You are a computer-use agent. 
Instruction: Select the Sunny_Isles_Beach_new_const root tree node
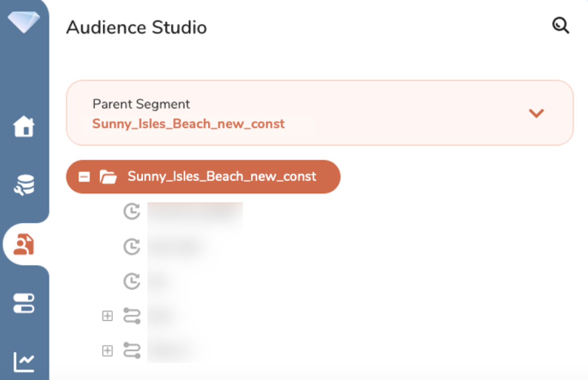pos(222,177)
